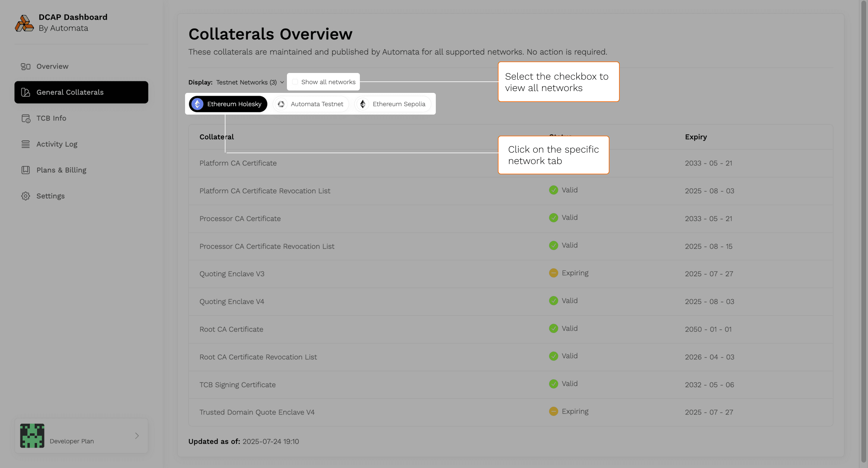The height and width of the screenshot is (468, 868).
Task: Select the Overview grid icon
Action: [x=26, y=66]
